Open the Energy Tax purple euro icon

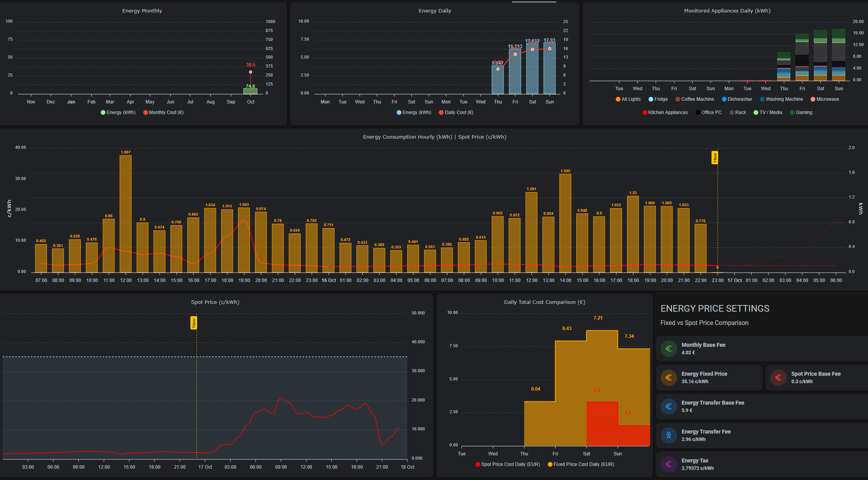[x=668, y=464]
